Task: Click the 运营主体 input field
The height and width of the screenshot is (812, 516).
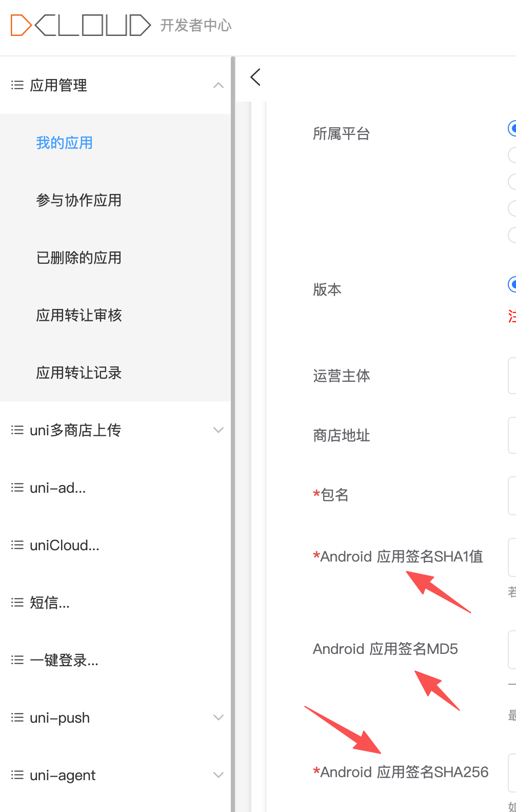Action: click(x=512, y=376)
